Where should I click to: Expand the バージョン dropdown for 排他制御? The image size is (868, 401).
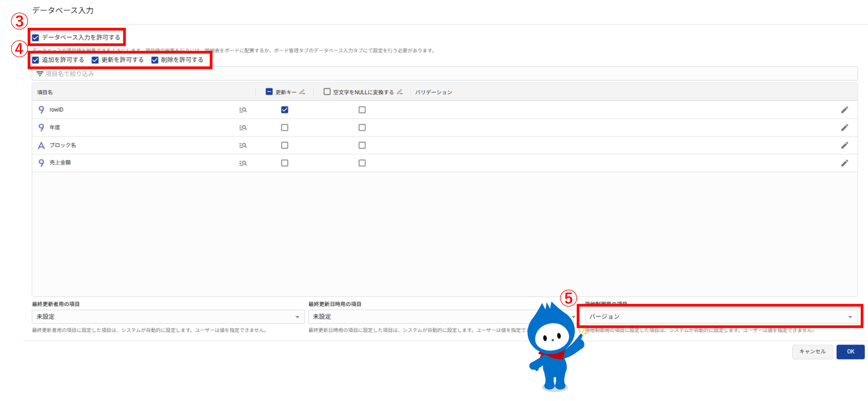721,316
